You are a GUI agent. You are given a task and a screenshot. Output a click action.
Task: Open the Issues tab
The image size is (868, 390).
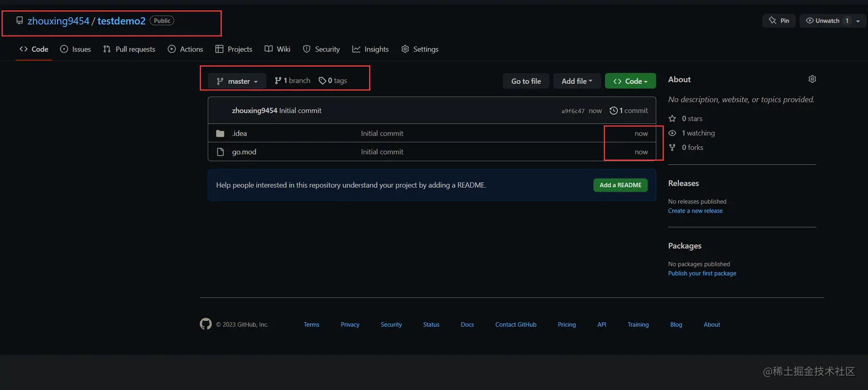[x=76, y=49]
